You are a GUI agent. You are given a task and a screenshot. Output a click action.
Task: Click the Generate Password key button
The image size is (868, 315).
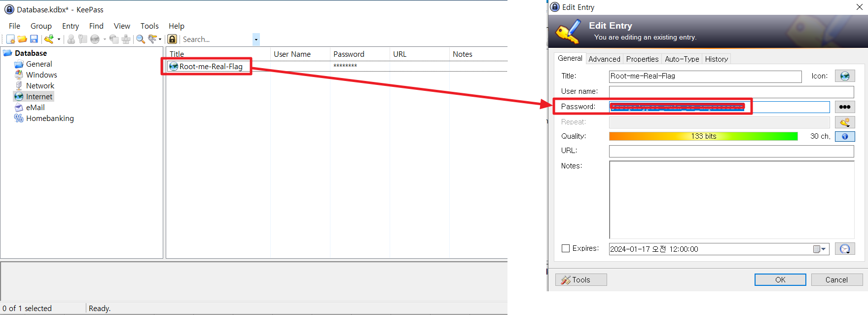coord(845,122)
